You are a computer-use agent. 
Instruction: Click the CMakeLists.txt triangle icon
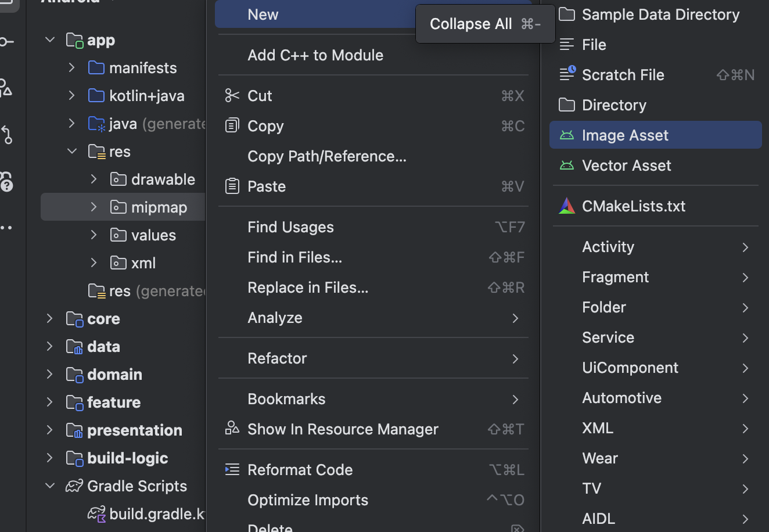pos(567,206)
